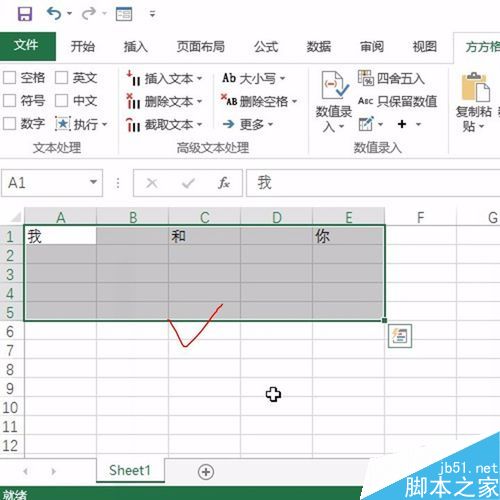Select column A header
This screenshot has width=500, height=500.
point(60,217)
